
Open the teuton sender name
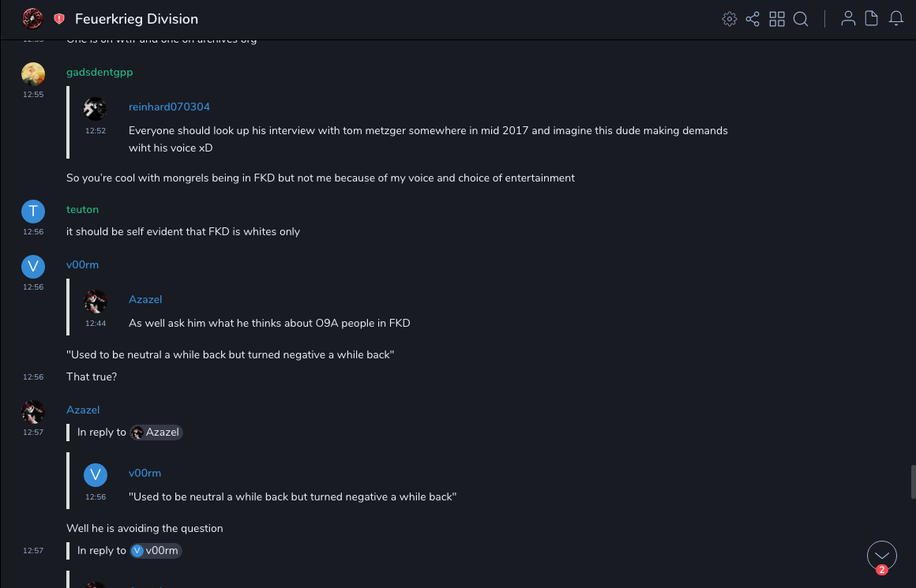[82, 209]
